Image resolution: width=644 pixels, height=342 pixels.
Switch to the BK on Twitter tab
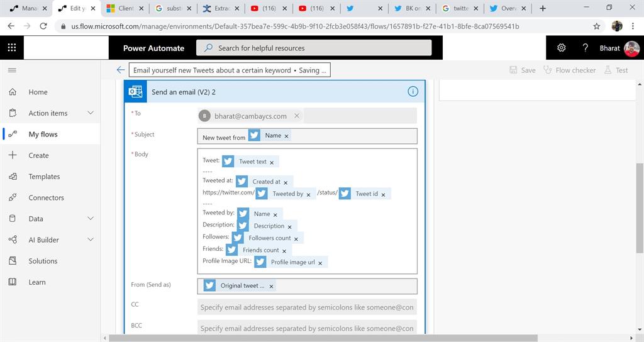[x=412, y=8]
